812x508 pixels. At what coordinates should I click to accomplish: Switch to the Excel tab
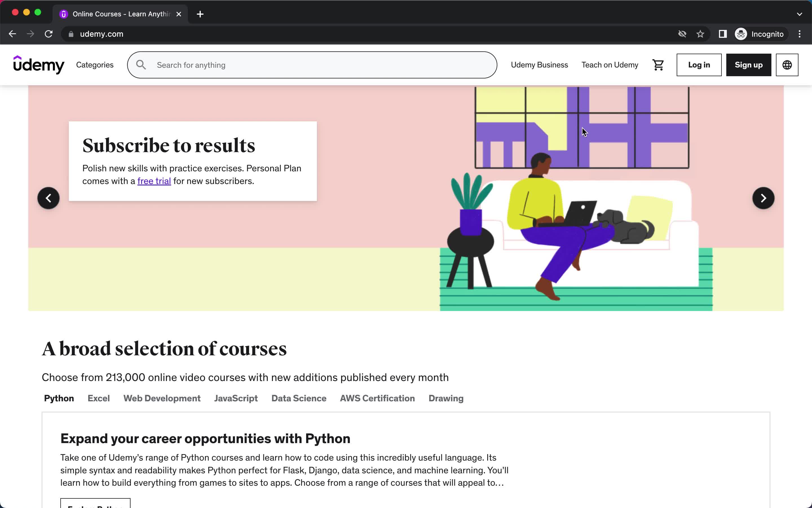tap(99, 398)
